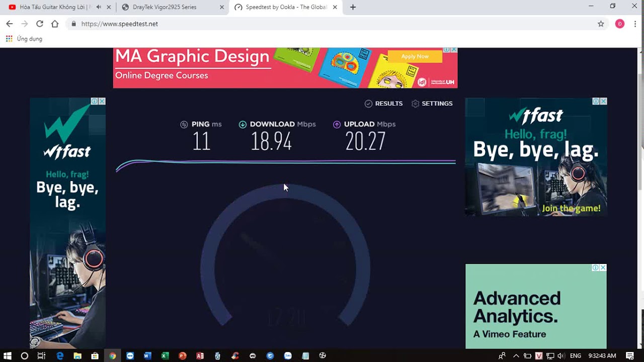Click the Apply Now button in banner ad
Image resolution: width=644 pixels, height=362 pixels.
(x=415, y=56)
